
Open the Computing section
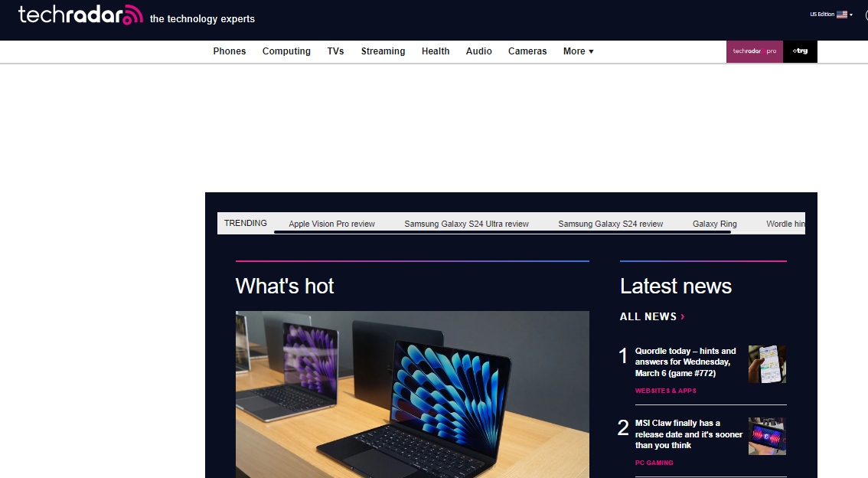(286, 51)
